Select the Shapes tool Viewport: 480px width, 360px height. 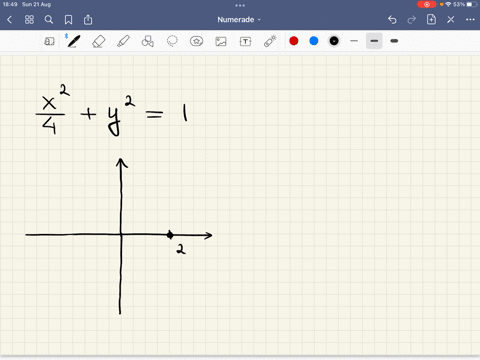click(148, 41)
